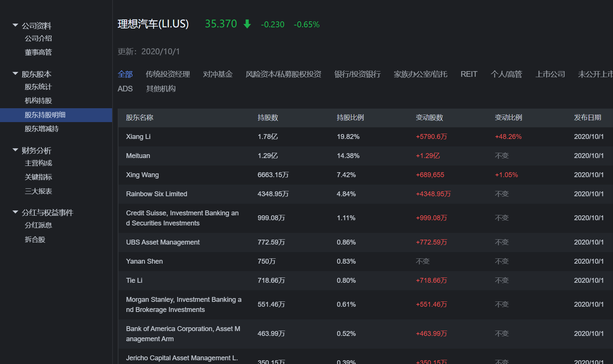Viewport: 613px width, 364px height.
Task: Sort by the 持股比例 column header
Action: click(x=350, y=118)
